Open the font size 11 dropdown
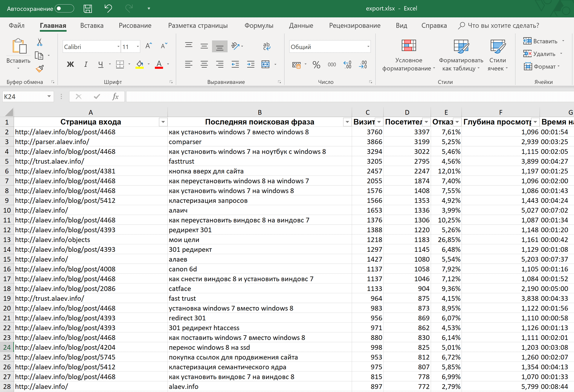This screenshot has height=392, width=574. 138,47
